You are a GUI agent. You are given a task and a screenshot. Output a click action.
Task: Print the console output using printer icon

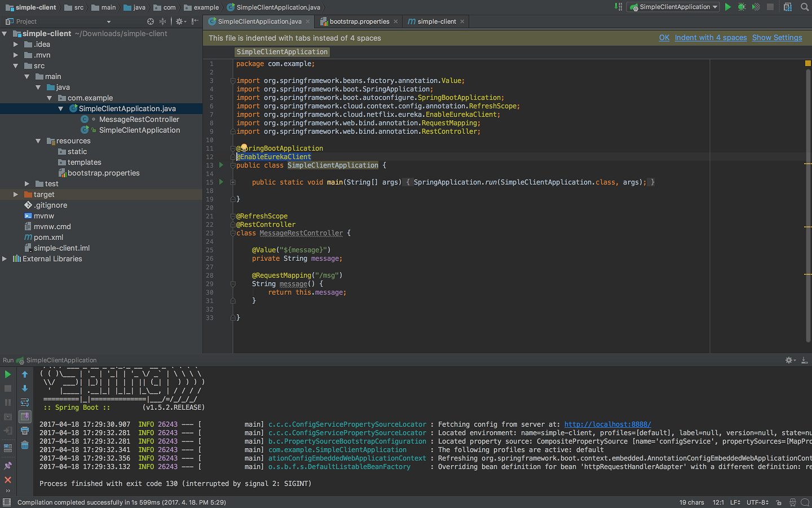(x=25, y=431)
